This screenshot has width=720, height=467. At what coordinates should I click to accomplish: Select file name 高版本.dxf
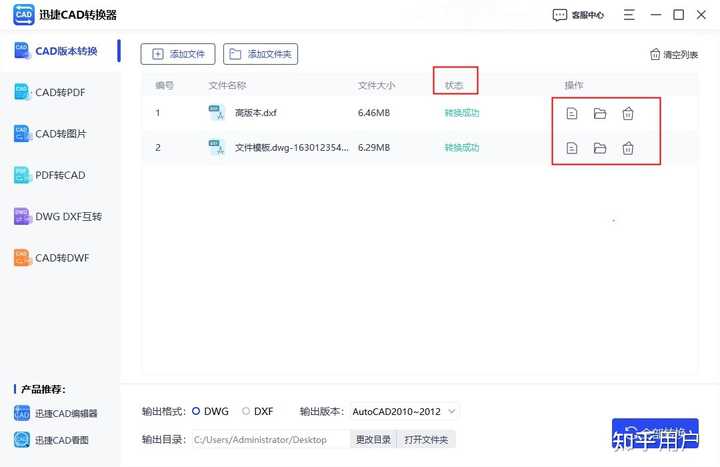pyautogui.click(x=256, y=113)
